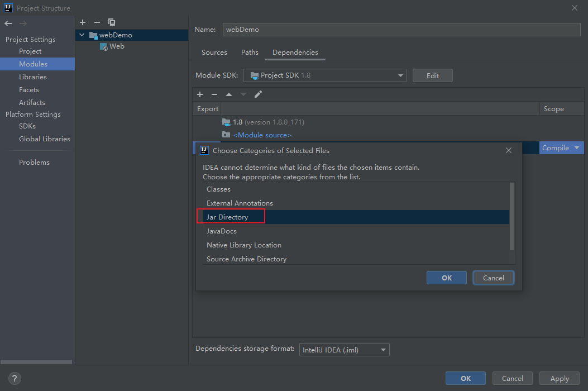Click the module Name text field

click(401, 29)
